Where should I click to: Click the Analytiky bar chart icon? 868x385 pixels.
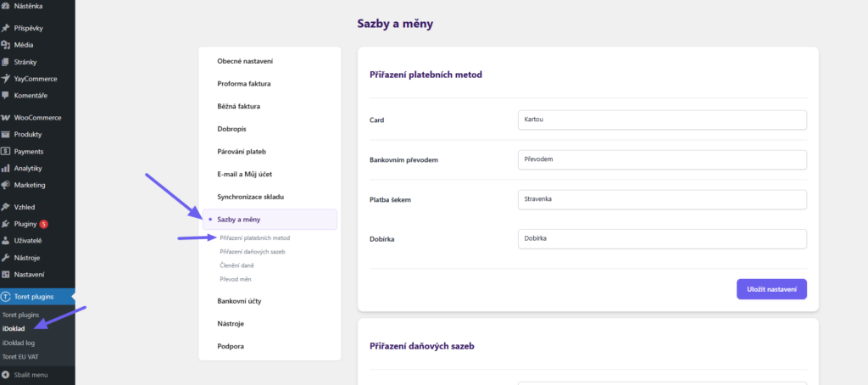6,168
